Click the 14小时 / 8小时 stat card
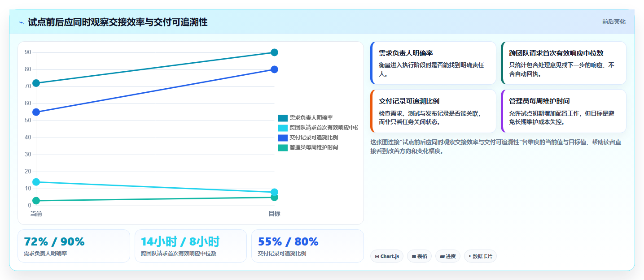 coord(191,246)
